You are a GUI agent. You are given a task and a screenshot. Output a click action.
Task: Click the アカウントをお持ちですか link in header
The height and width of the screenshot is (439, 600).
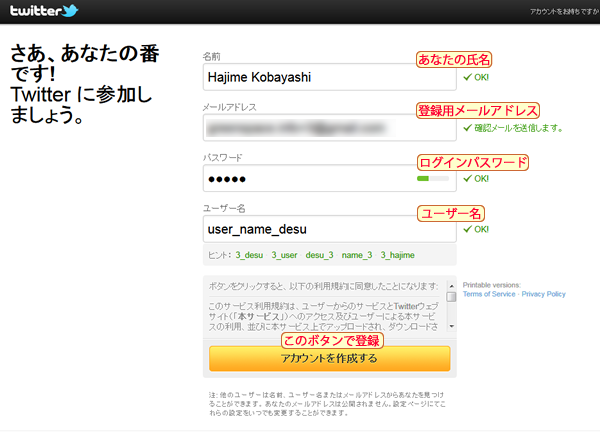pyautogui.click(x=565, y=12)
